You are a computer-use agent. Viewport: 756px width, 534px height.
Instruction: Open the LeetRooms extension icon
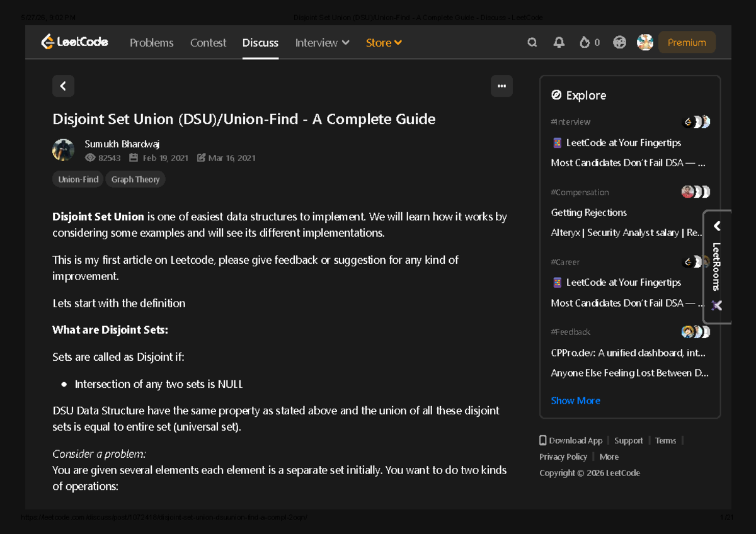717,305
